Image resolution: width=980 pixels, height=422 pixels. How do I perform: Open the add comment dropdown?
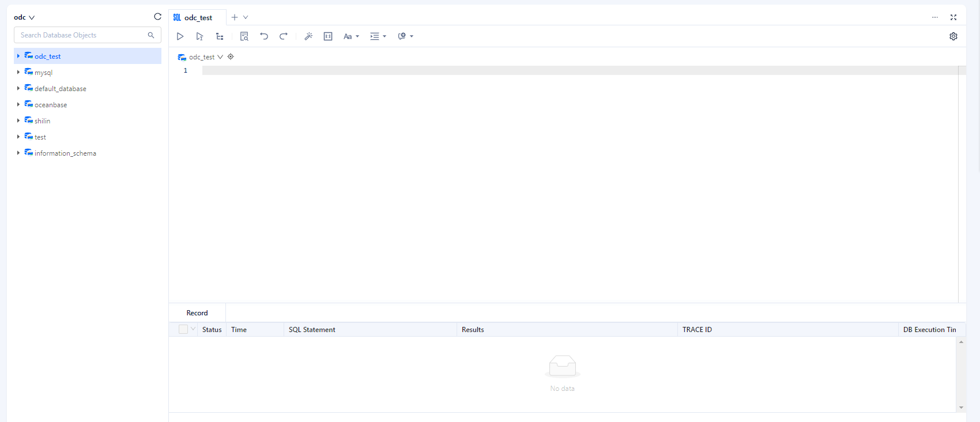[x=406, y=36]
